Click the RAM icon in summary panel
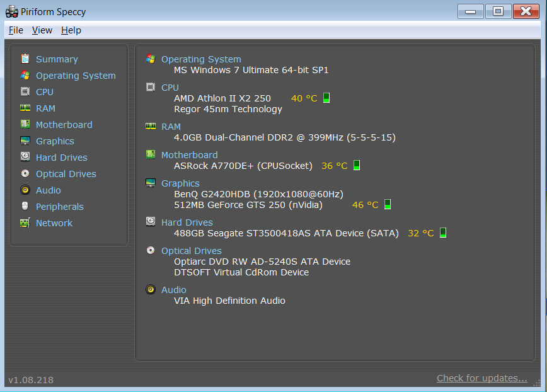This screenshot has height=392, width=547. coord(151,126)
